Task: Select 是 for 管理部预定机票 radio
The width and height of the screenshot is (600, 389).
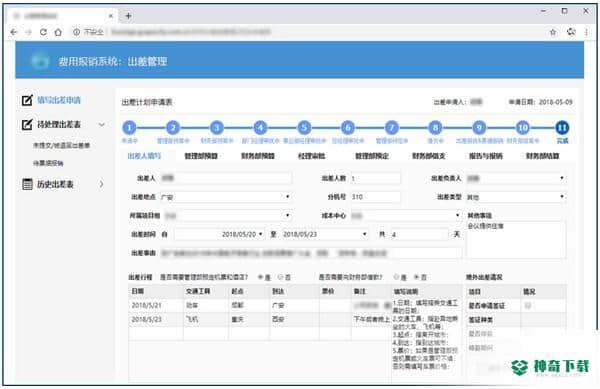Action: coord(261,277)
